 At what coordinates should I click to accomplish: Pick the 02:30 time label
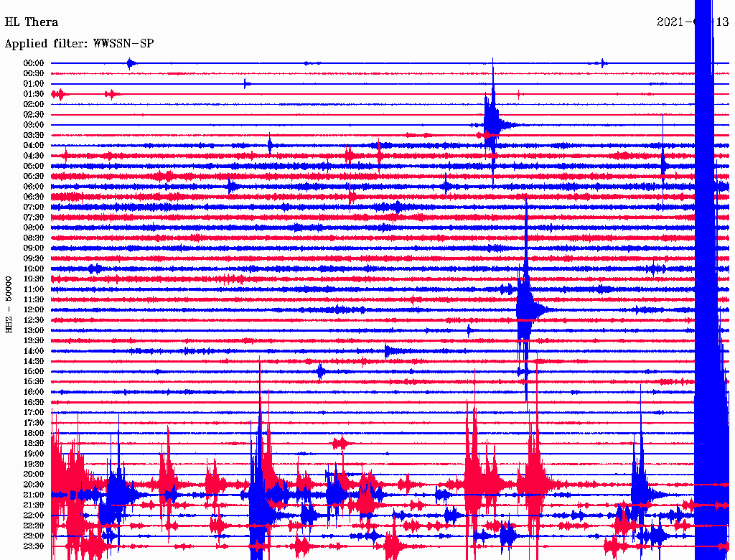(34, 115)
